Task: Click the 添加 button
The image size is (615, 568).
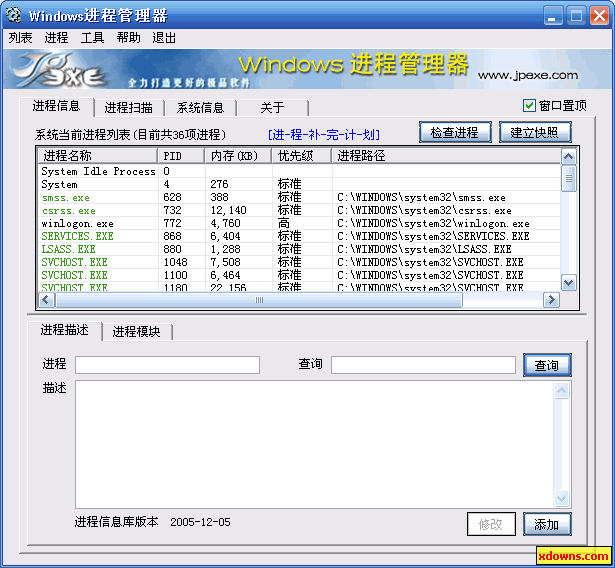Action: [x=547, y=524]
